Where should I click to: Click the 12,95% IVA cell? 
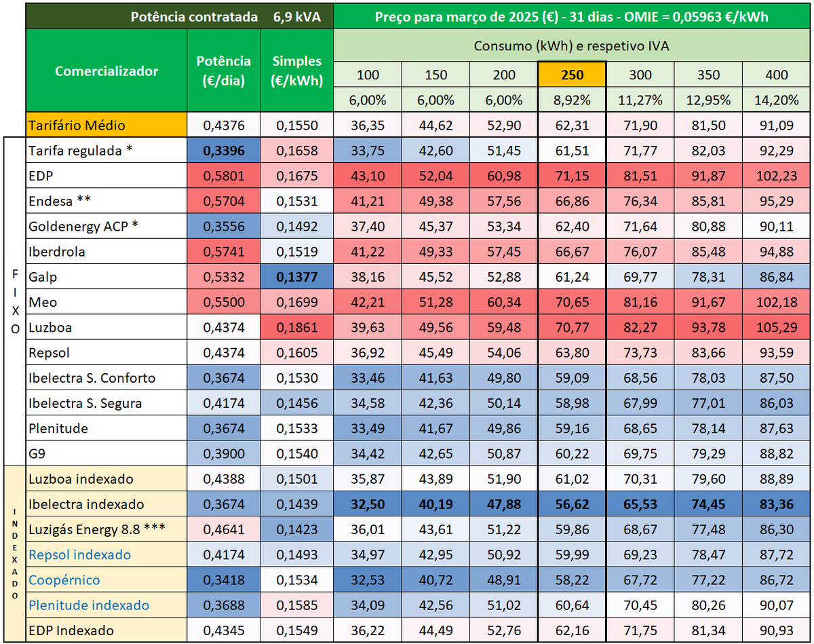(x=708, y=100)
